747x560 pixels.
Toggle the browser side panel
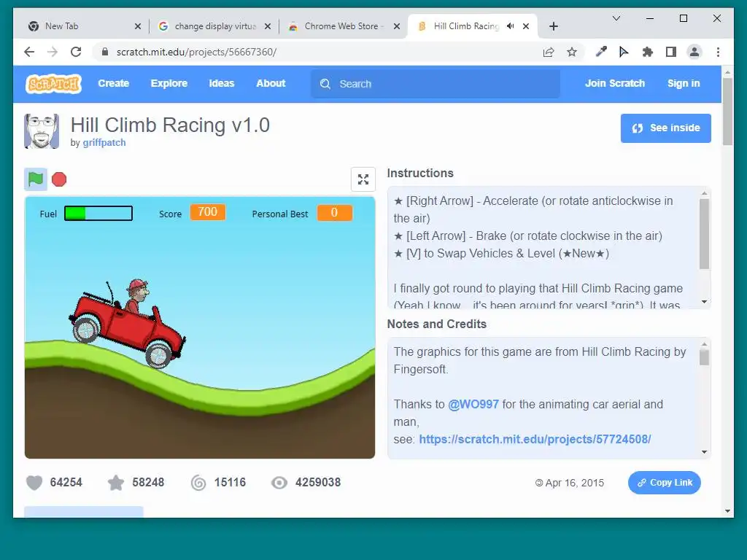(671, 52)
